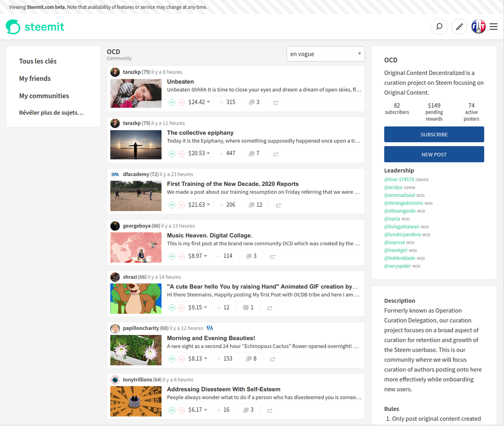Viewport: 504px width, 426px height.
Task: Open @lunaticpandora moderator link
Action: point(402,235)
